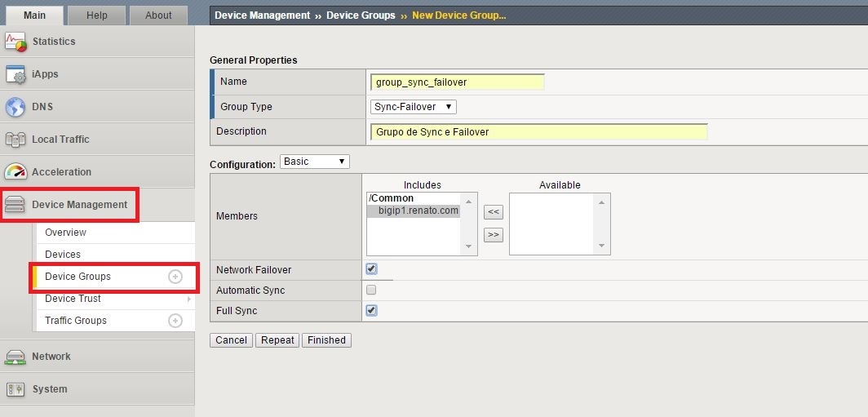Click plus icon next to Traffic Groups
The image size is (868, 417).
(x=175, y=321)
